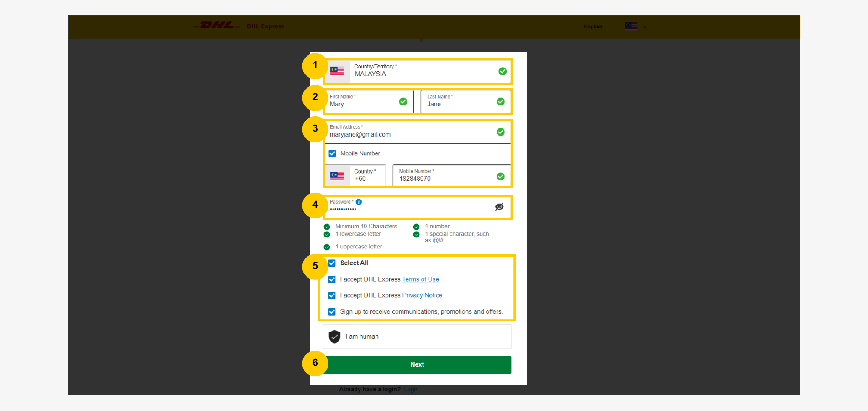Viewport: 868px width, 411px height.
Task: Click the Malaysia flag in Country/Territory field
Action: coord(337,71)
